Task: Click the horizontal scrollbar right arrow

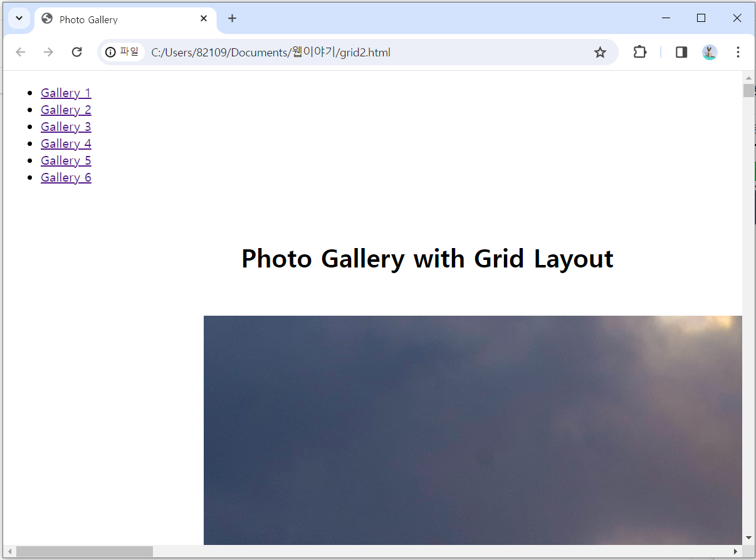Action: [736, 551]
